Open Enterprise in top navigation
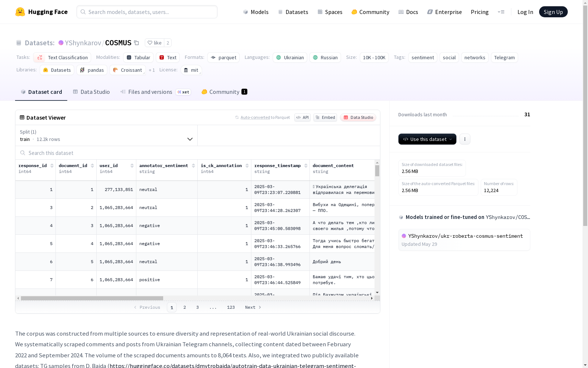Screen dimensions: 588x368 pyautogui.click(x=445, y=12)
